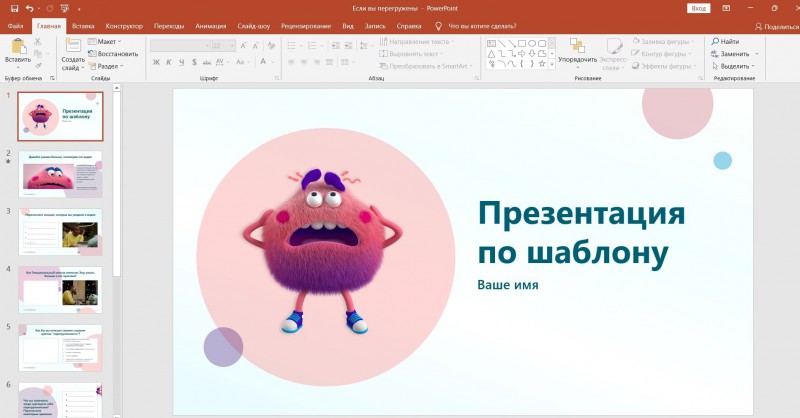Toggle justify text alignment
Screen dimensions: 800x418
[329, 62]
